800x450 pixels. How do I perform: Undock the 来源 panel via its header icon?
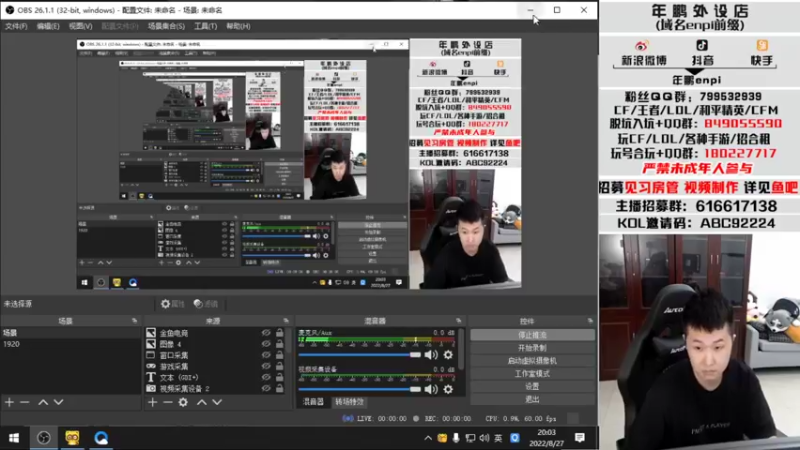[286, 321]
